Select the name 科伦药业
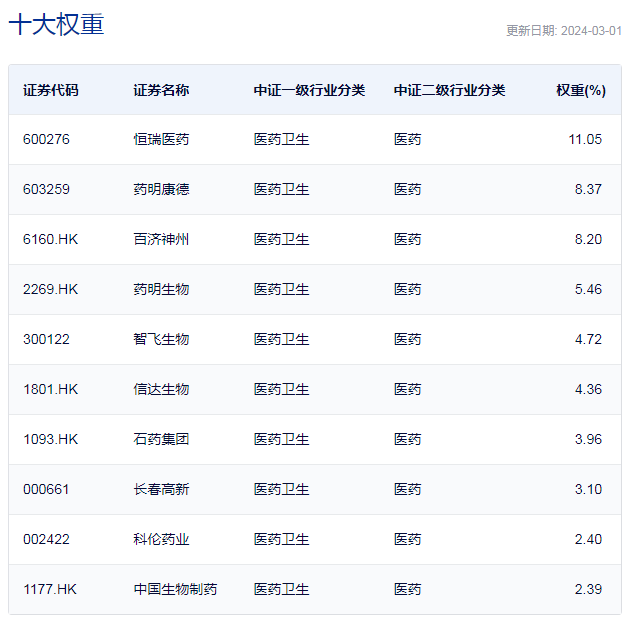Screen dimensions: 630x620 (161, 539)
